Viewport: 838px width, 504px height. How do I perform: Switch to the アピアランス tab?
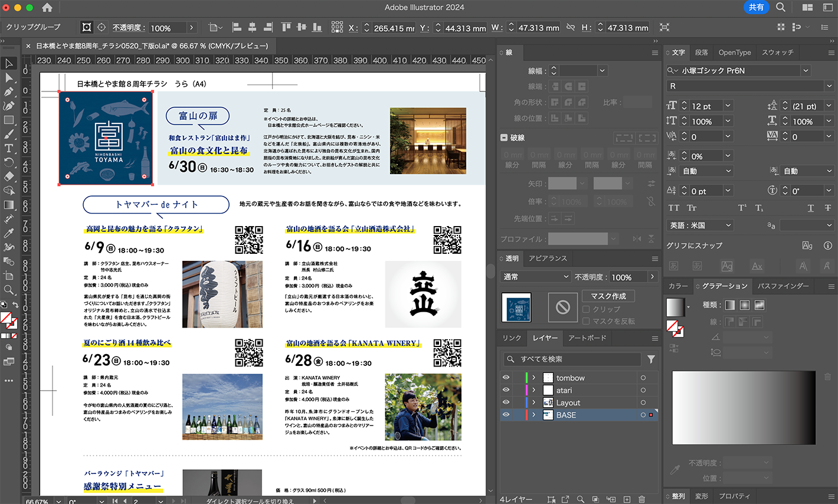pos(548,258)
